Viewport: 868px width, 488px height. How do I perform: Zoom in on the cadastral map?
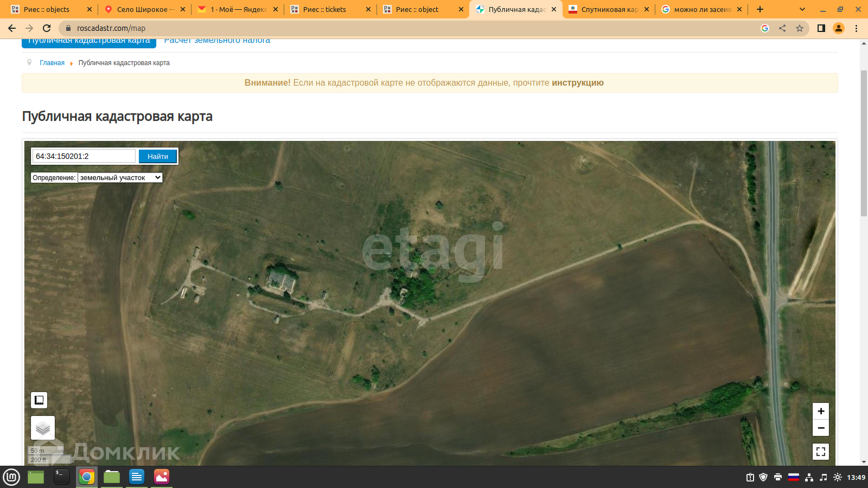coord(821,411)
